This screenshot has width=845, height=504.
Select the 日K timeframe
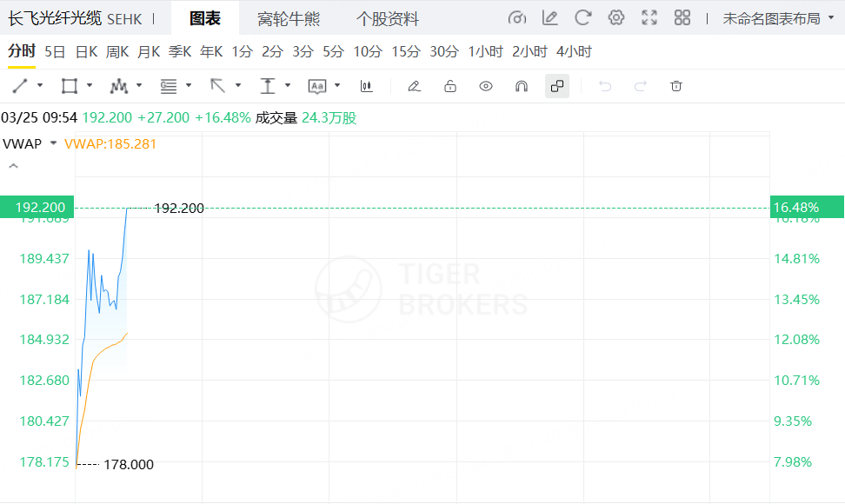coord(86,51)
